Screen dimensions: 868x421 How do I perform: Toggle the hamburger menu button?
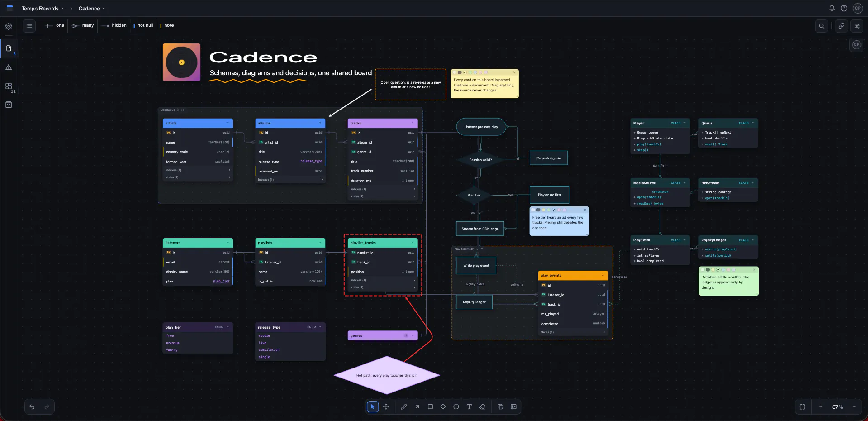[x=29, y=26]
